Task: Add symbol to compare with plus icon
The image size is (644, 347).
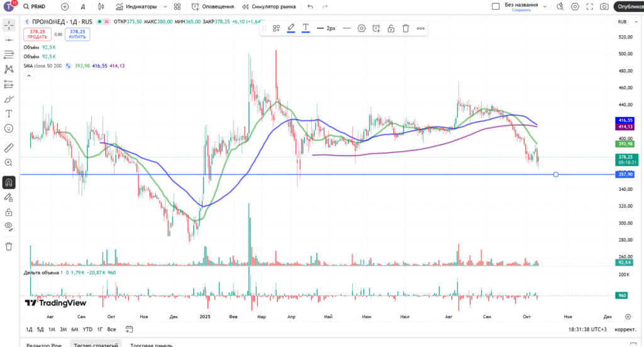Action: [65, 6]
